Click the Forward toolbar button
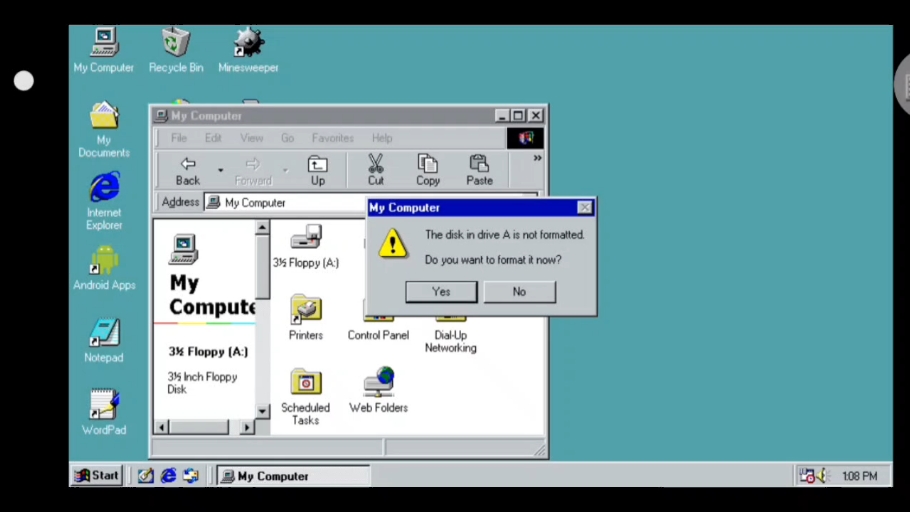The image size is (910, 512). tap(253, 171)
